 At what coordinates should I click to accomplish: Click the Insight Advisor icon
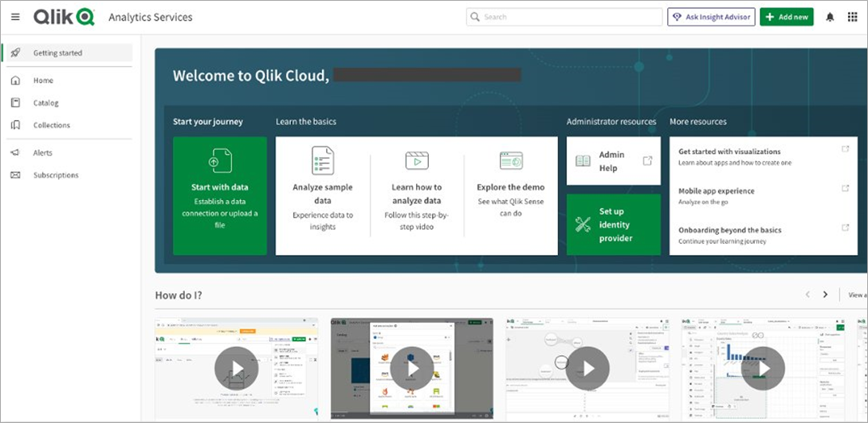pos(677,18)
